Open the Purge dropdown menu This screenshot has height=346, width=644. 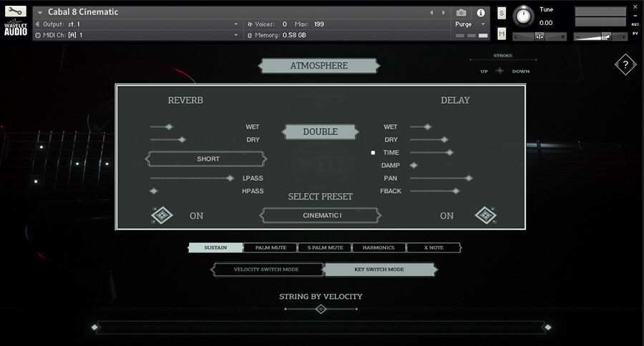coord(470,24)
